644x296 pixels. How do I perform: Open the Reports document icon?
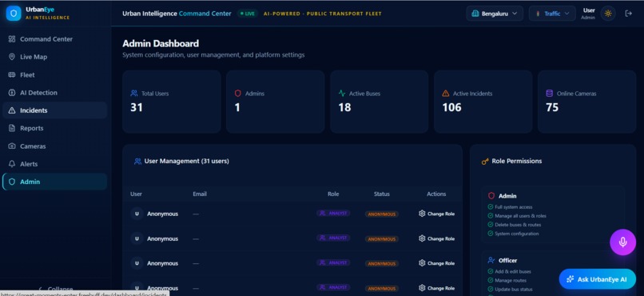click(12, 128)
